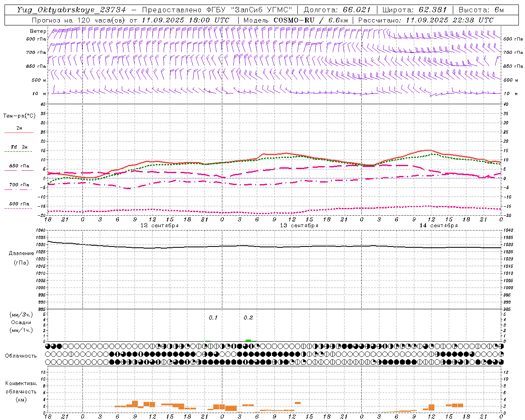
Task: Click the Td 2м legend label
Action: 19,147
